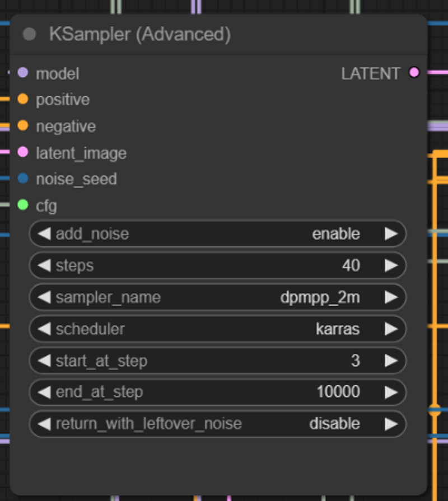Open the scheduler karras dropdown

(x=217, y=329)
